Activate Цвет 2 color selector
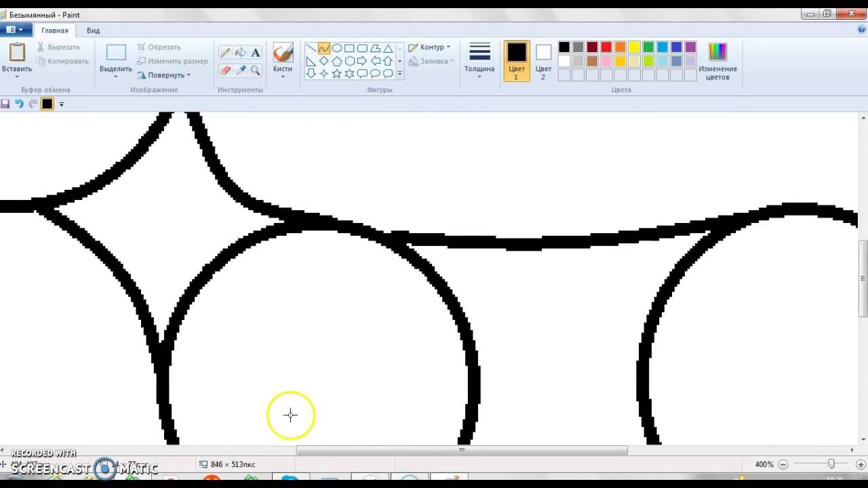 click(x=543, y=61)
